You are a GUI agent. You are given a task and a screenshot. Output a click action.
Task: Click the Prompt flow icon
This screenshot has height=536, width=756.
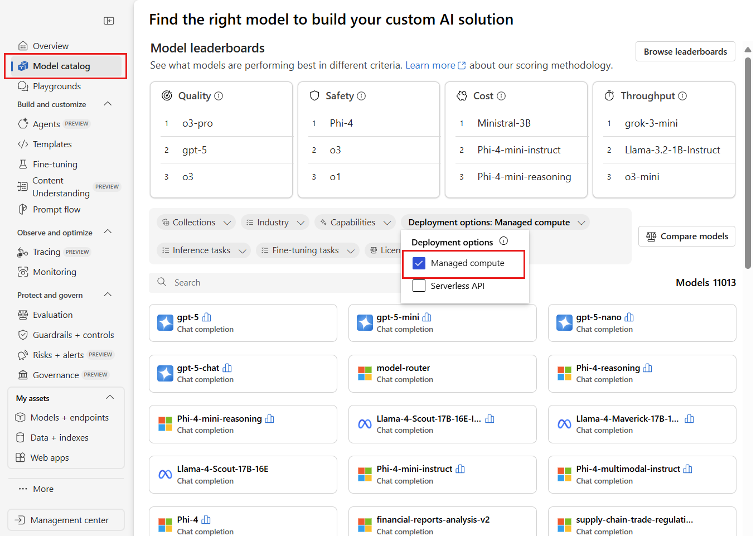click(23, 209)
